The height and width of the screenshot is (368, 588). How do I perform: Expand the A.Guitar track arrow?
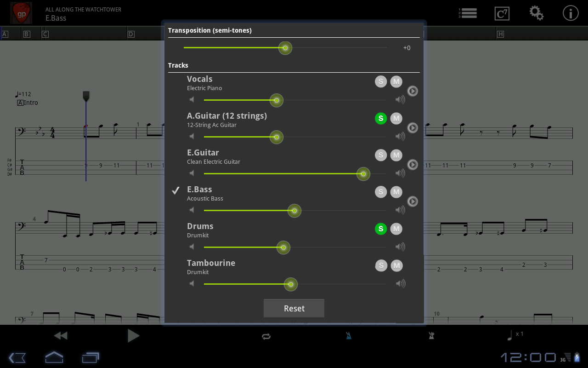[x=413, y=128]
